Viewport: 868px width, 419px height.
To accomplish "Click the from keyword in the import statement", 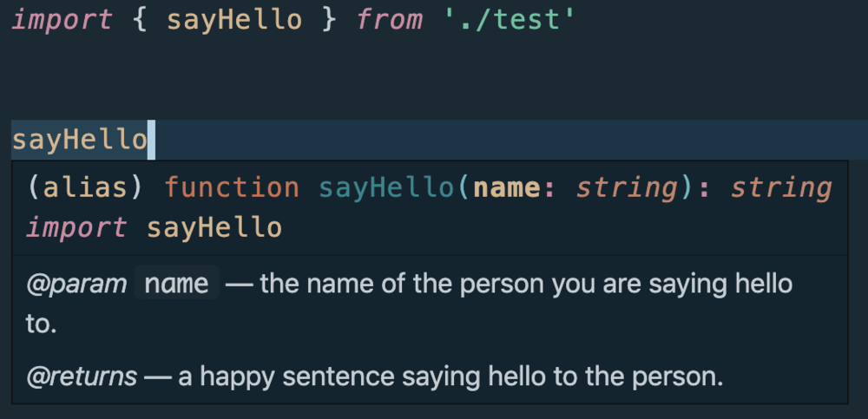I will click(390, 21).
